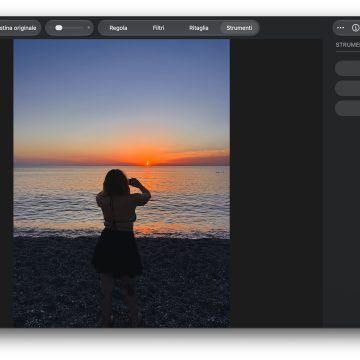Open the Filtri tab

pyautogui.click(x=158, y=28)
